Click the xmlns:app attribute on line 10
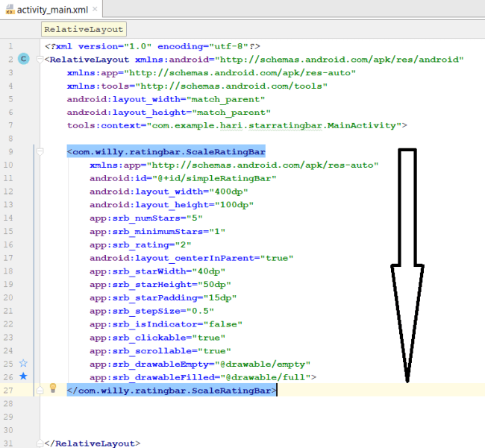This screenshot has height=448, width=485. 234,165
